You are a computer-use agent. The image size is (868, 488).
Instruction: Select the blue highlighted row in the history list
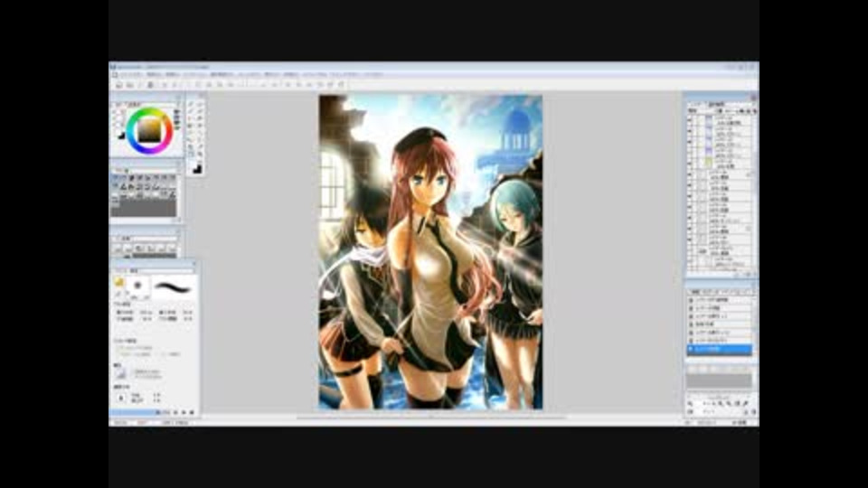720,350
